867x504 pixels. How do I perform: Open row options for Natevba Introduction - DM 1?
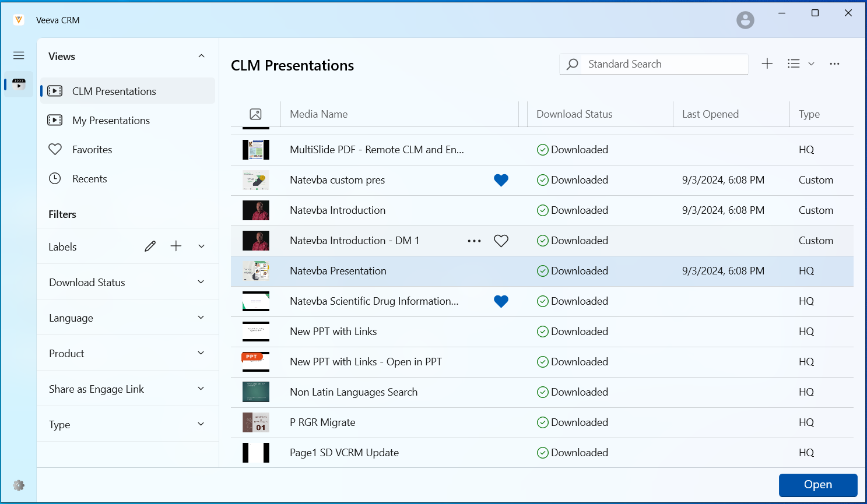point(474,241)
